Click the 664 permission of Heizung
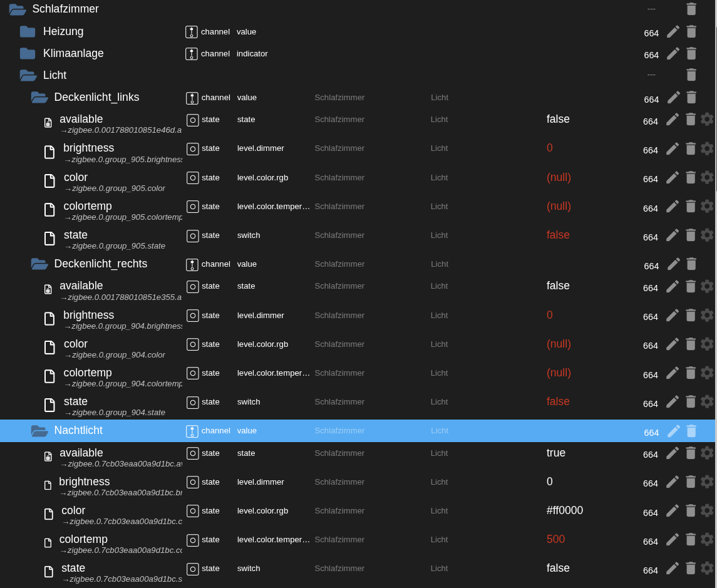The height and width of the screenshot is (588, 717). point(651,33)
